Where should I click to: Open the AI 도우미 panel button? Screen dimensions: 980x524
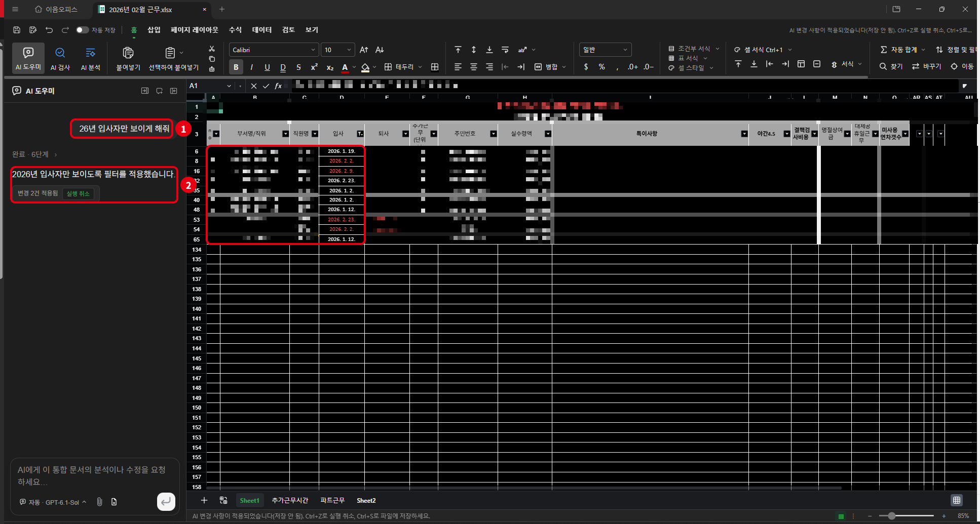tap(28, 58)
